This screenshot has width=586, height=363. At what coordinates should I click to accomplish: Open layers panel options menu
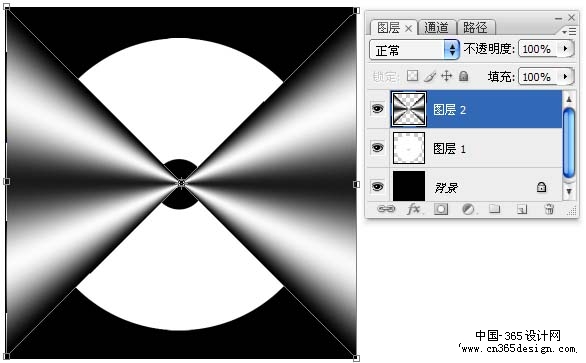[x=569, y=32]
